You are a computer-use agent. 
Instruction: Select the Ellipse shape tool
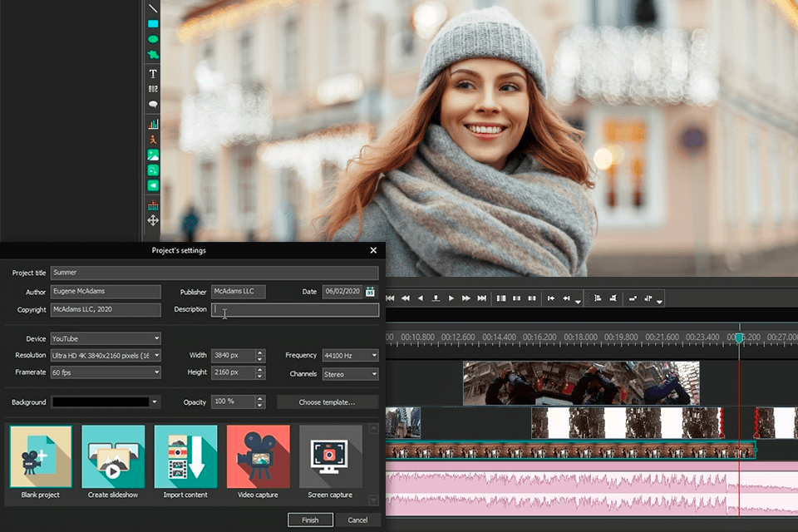point(153,39)
